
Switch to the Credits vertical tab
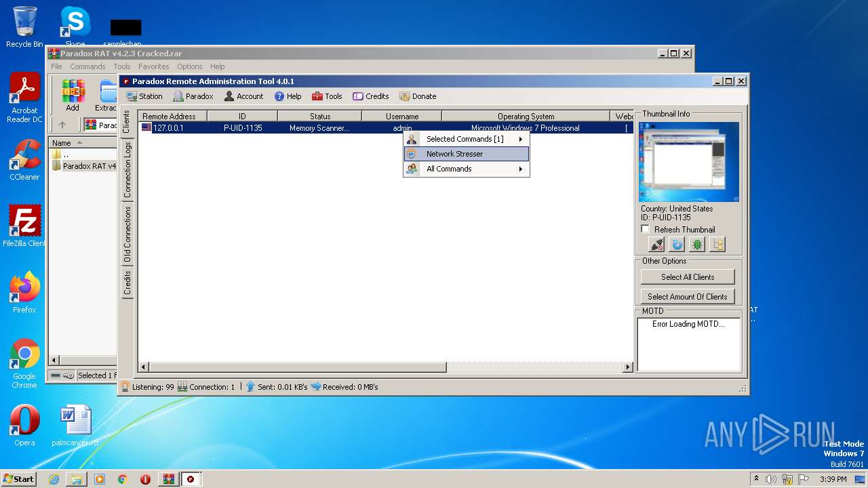tap(127, 283)
